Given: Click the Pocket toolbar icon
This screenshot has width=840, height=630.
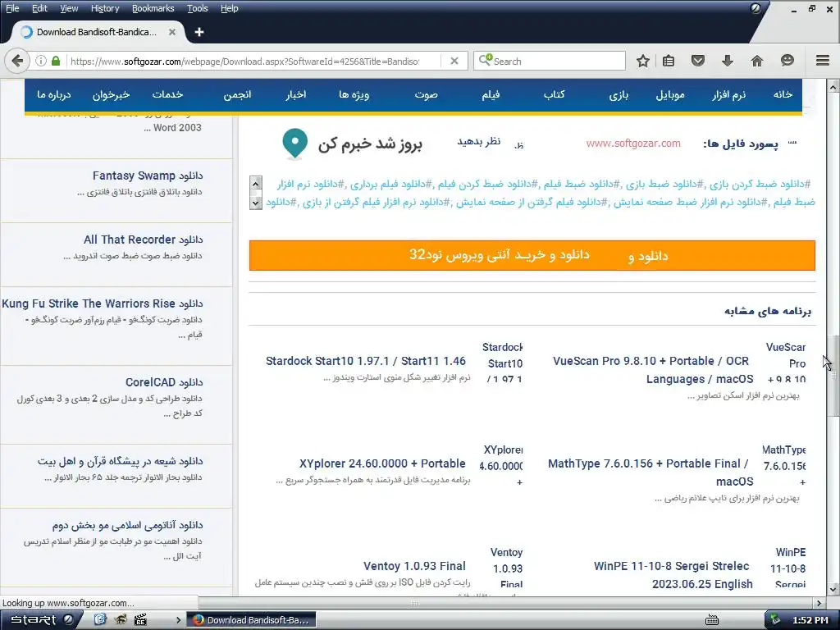Looking at the screenshot, I should tap(697, 61).
